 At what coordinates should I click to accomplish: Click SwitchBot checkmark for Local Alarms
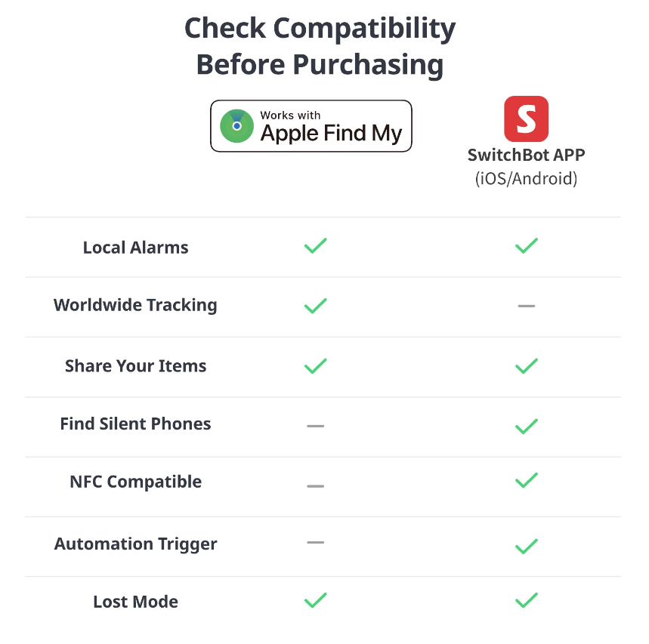(526, 246)
